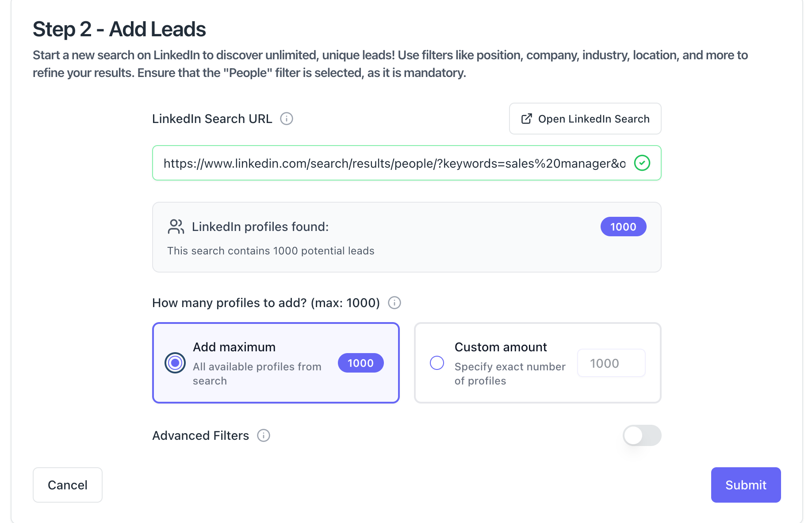Click the Step 2 - Add Leads heading
812x523 pixels.
tap(119, 29)
